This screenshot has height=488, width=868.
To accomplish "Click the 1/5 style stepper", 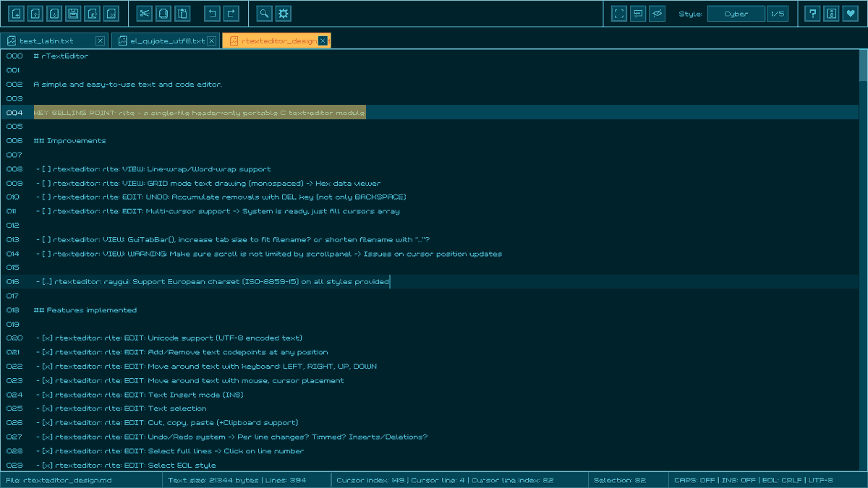I will (x=778, y=13).
